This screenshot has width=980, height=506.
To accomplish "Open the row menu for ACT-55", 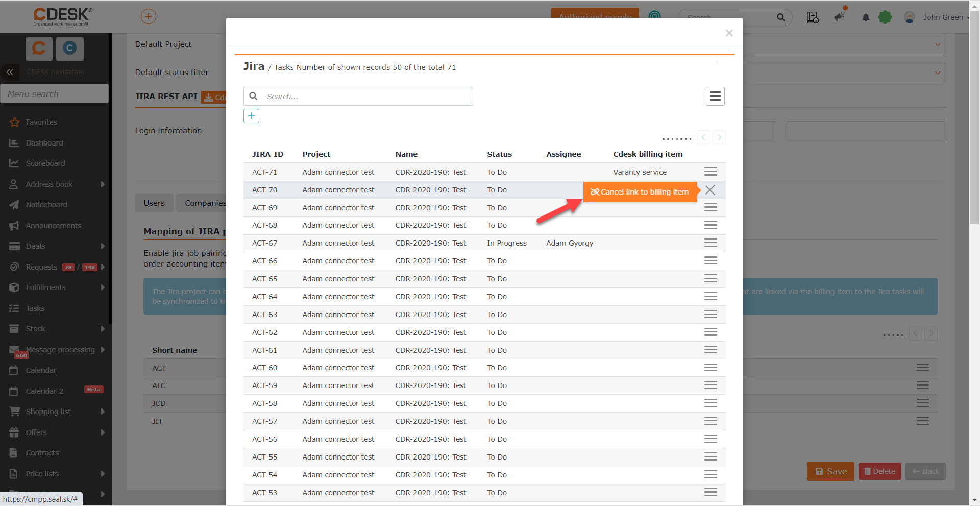I will tap(710, 457).
